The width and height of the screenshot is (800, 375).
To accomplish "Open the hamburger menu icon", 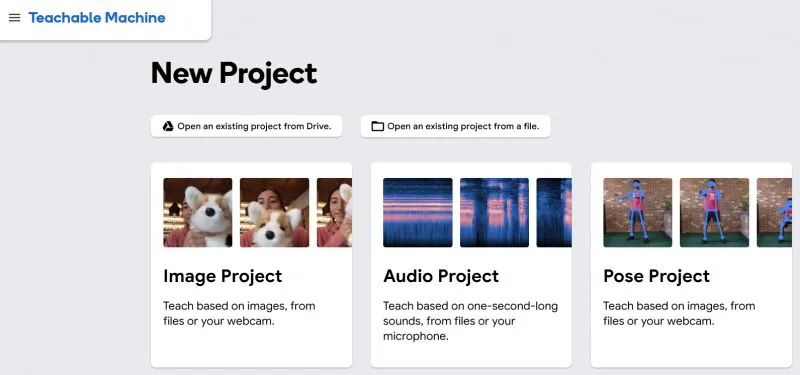I will click(x=15, y=18).
